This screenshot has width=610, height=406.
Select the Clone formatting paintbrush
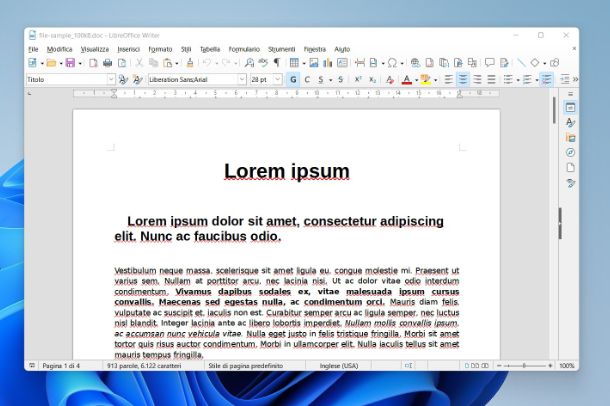(190, 63)
